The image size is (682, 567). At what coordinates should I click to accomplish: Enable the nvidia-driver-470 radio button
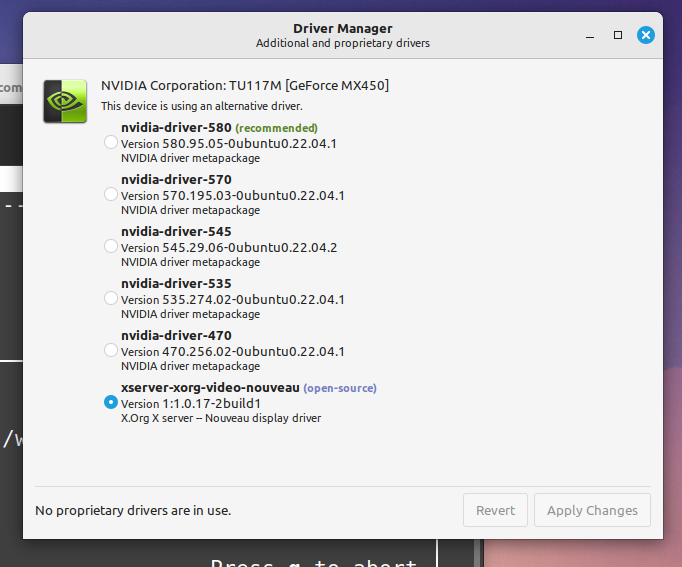click(111, 351)
